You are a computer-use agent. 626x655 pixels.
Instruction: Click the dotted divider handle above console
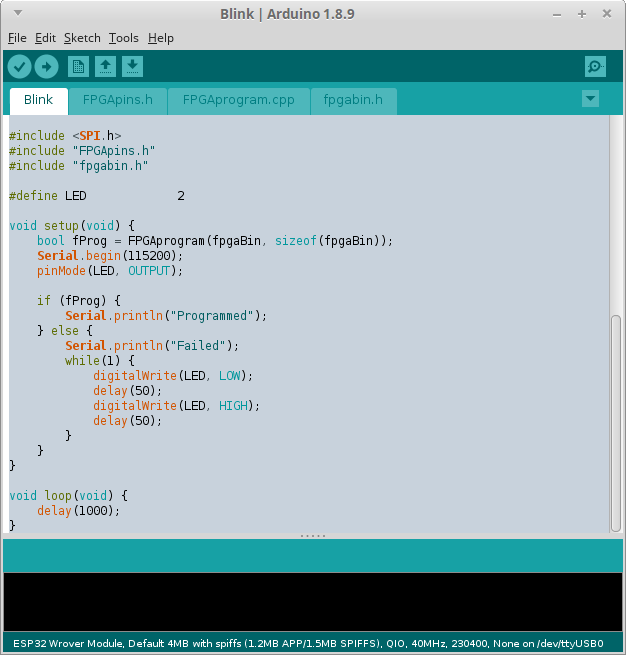coord(313,536)
